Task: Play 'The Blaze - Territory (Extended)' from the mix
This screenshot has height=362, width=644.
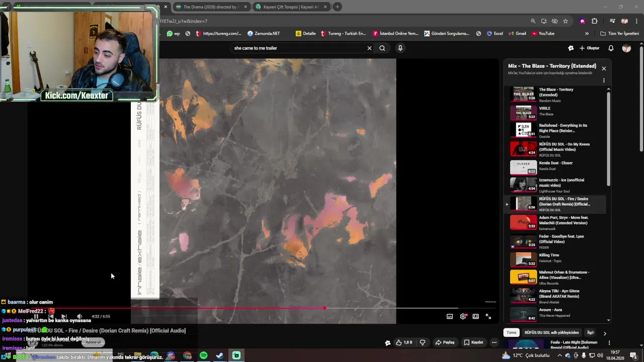Action: [557, 95]
